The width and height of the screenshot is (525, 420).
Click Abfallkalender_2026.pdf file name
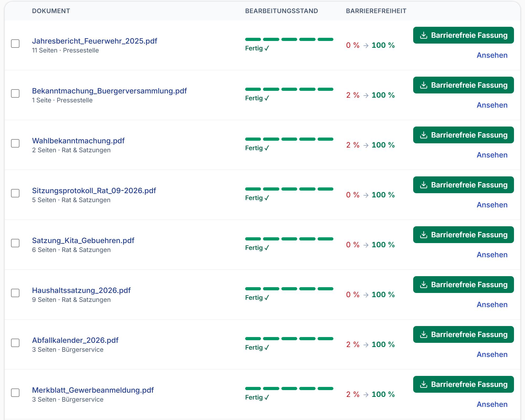75,340
